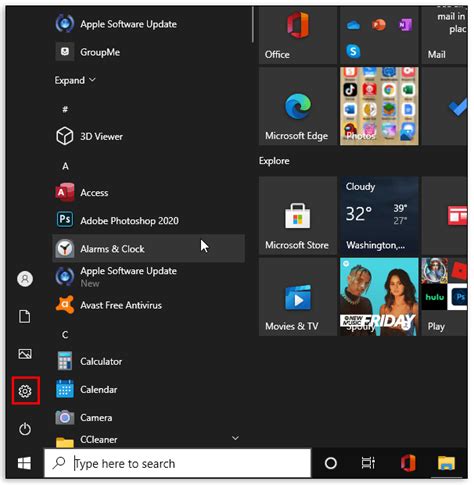This screenshot has width=474, height=485.
Task: Open the Pictures icon in Start sidebar
Action: (25, 354)
